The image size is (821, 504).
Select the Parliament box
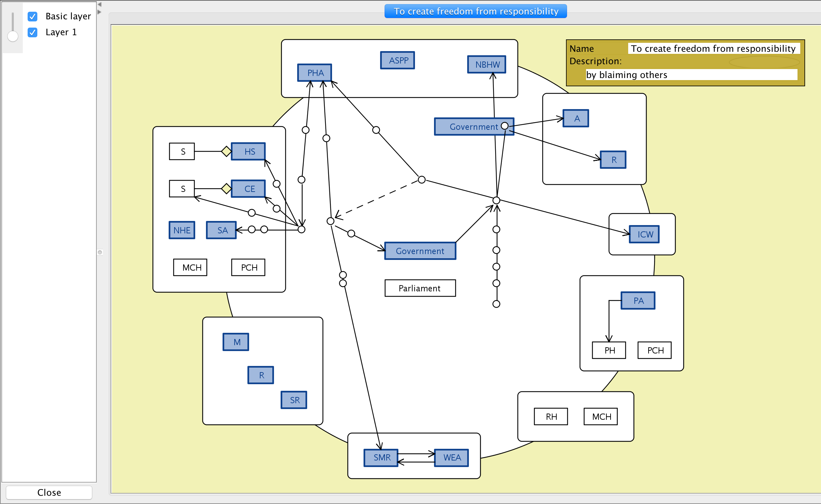[420, 288]
